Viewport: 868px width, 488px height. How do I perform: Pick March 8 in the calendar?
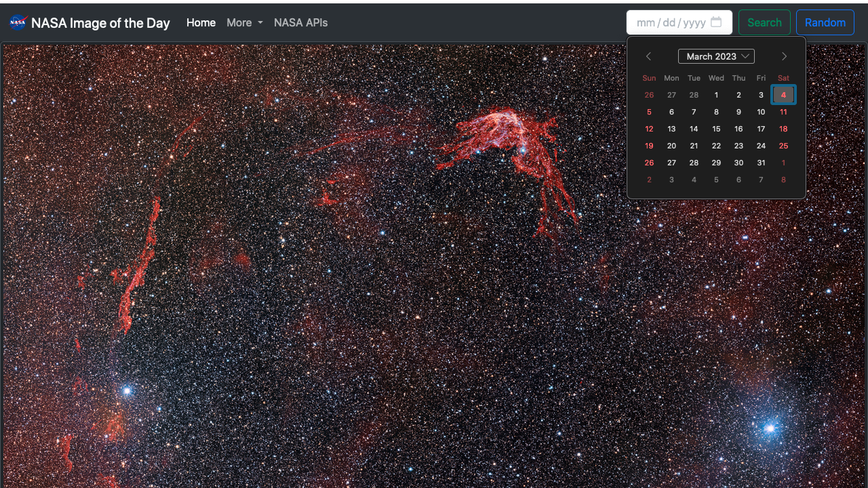[716, 112]
